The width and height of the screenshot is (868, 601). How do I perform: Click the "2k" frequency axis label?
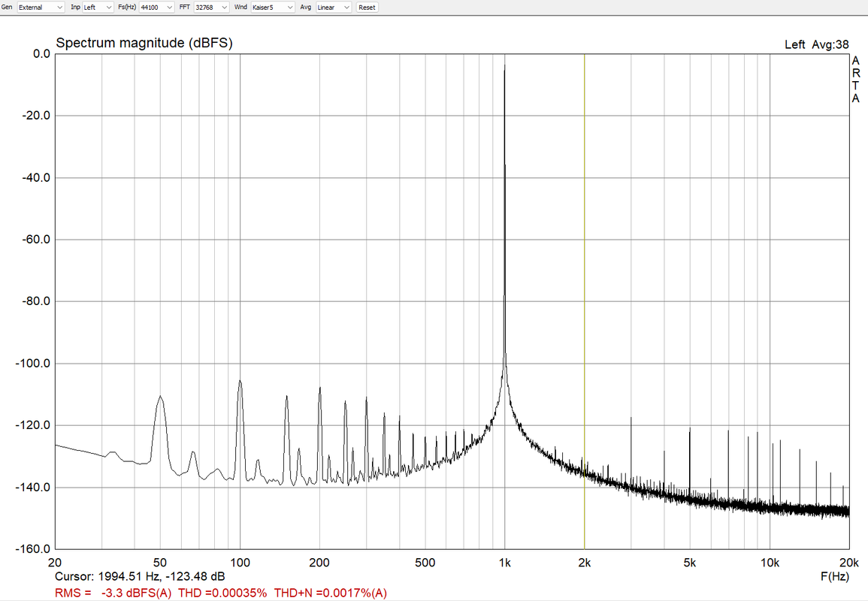coord(585,563)
